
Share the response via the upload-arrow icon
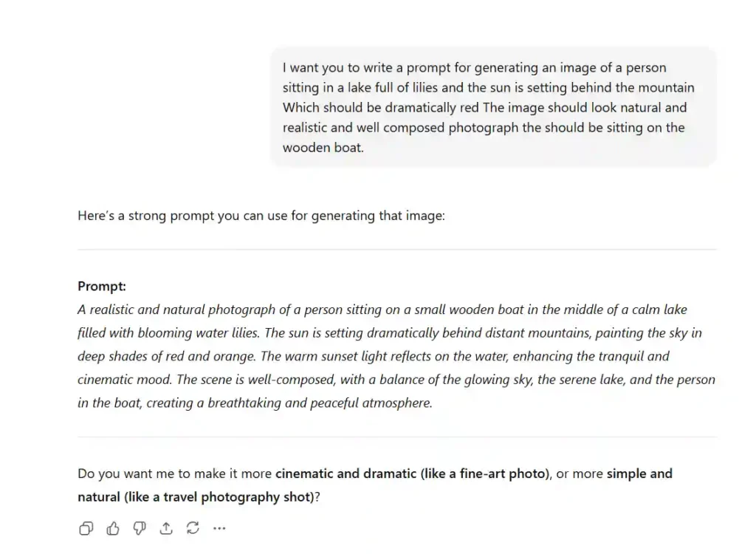tap(166, 528)
